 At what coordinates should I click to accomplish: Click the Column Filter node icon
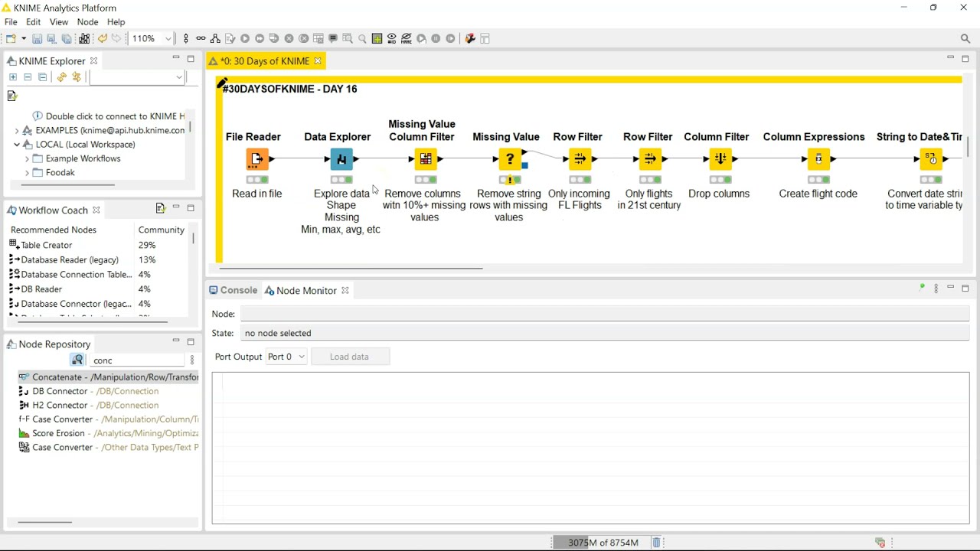tap(720, 159)
